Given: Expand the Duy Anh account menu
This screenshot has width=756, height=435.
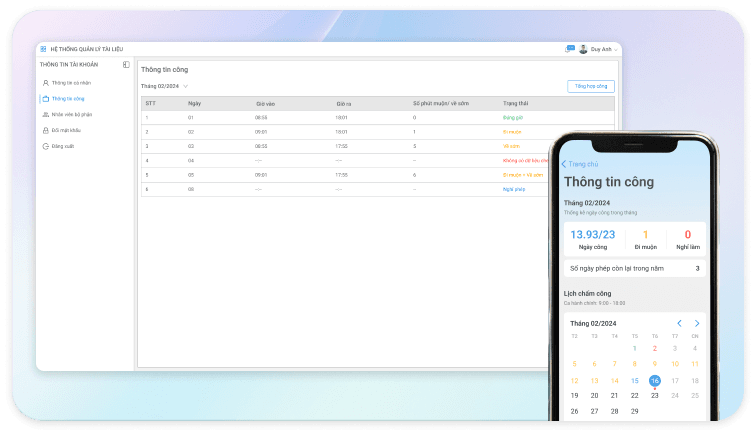Looking at the screenshot, I should tap(616, 49).
